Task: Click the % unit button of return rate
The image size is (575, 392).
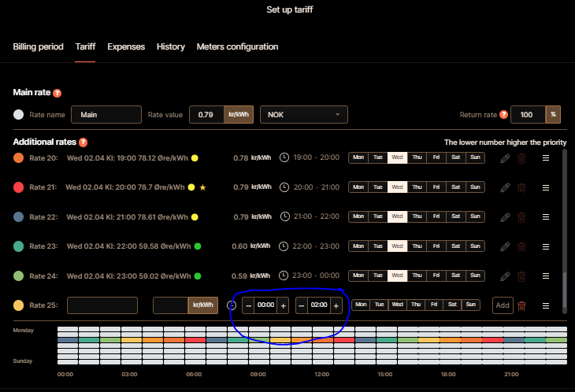Action: pos(553,115)
